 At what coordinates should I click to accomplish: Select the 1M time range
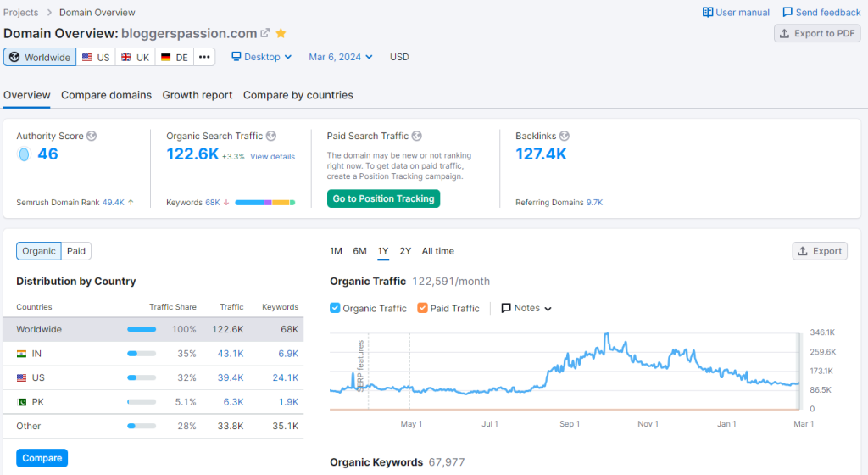point(336,251)
